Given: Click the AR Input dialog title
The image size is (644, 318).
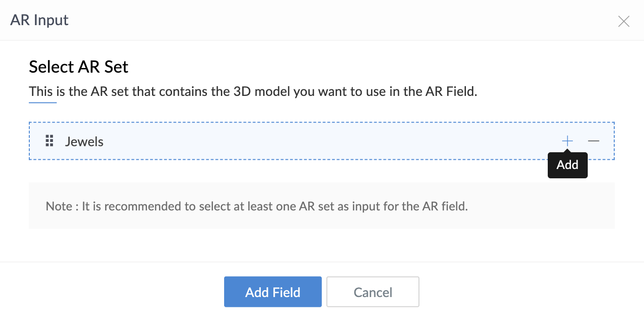Looking at the screenshot, I should [x=40, y=20].
